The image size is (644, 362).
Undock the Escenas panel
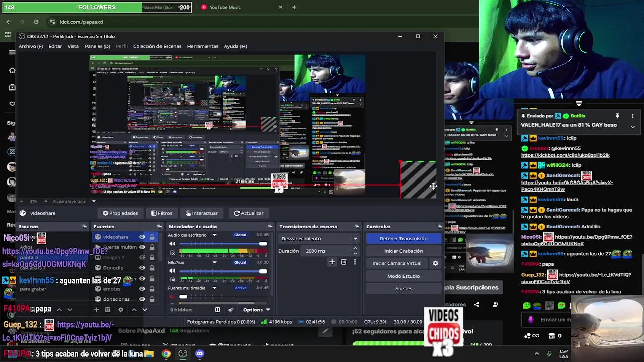84,227
